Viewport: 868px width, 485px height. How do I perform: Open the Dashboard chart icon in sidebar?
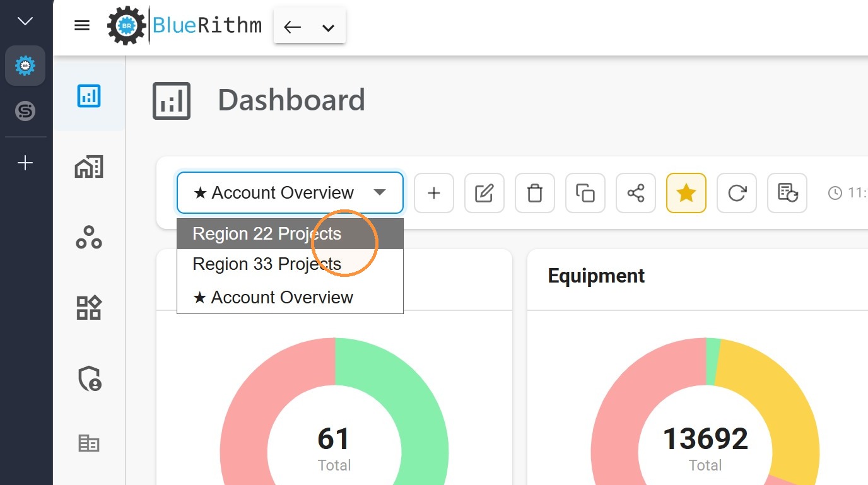click(x=89, y=96)
